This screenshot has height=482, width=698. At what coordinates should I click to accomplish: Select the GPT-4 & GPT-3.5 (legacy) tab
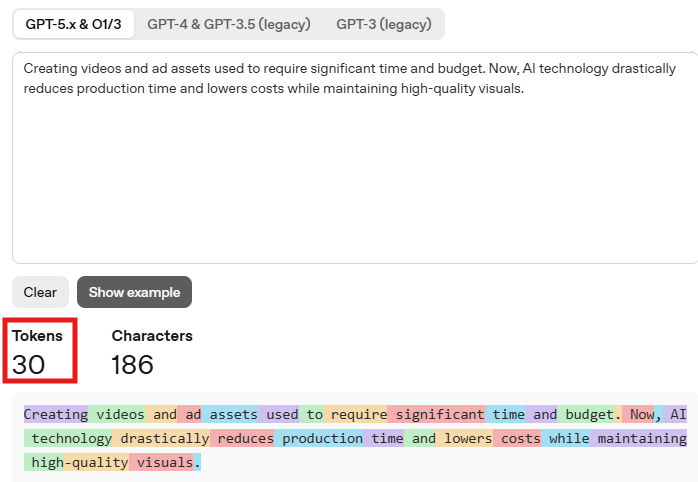click(x=229, y=24)
